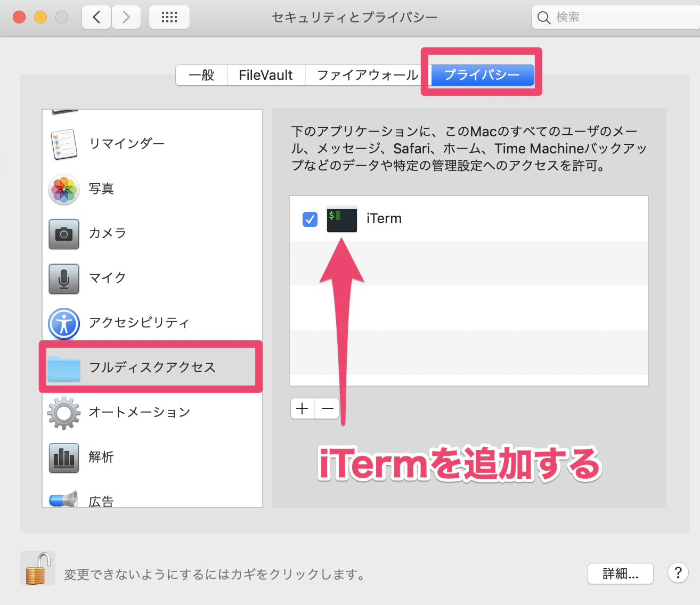Click the Photos (写真) pinwheel icon
This screenshot has width=700, height=605.
coord(64,189)
